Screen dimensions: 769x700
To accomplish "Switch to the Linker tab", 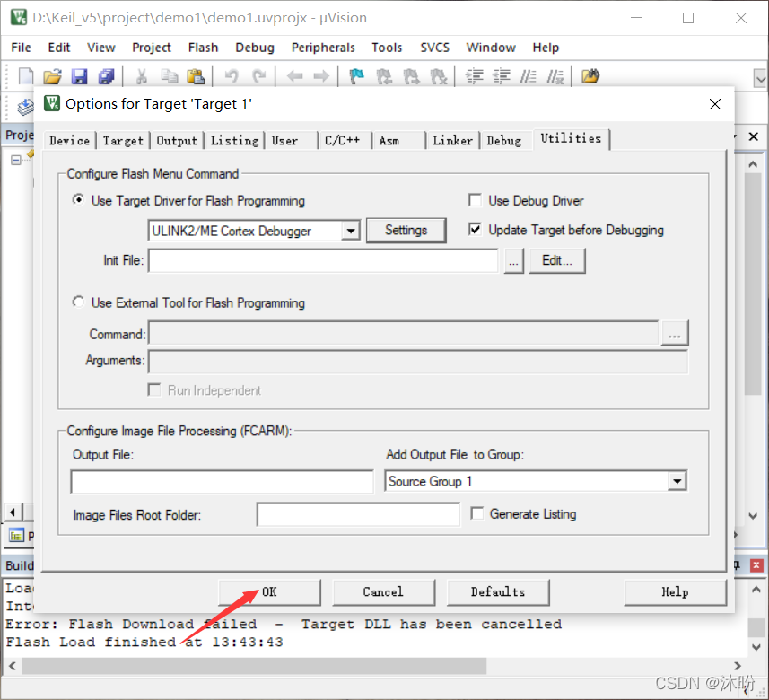I will [452, 141].
